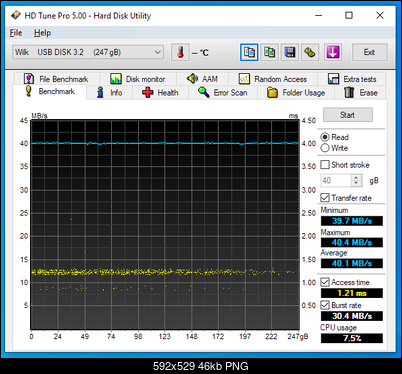Open the Info tab
Image resolution: width=402 pixels, height=374 pixels.
pos(109,92)
